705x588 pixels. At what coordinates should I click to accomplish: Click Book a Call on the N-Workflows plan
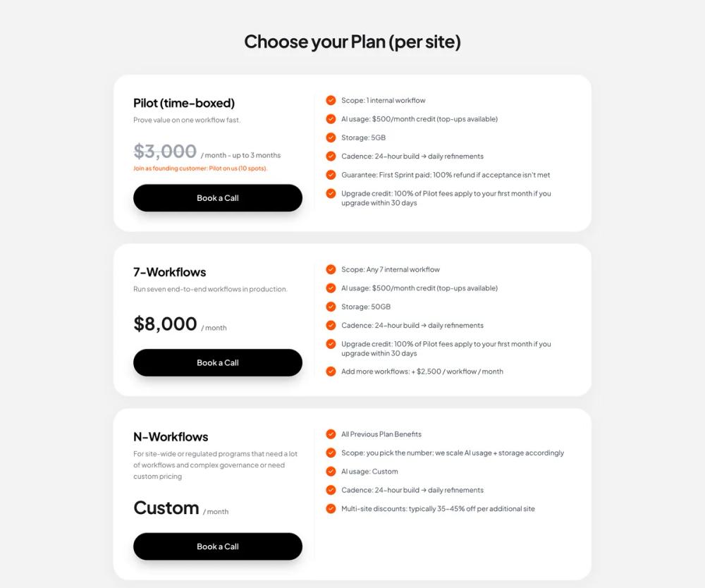click(217, 546)
